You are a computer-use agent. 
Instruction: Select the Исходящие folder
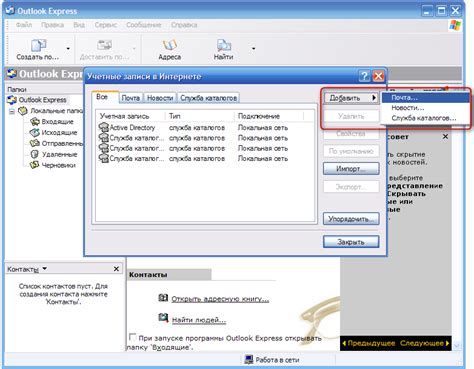pyautogui.click(x=59, y=133)
